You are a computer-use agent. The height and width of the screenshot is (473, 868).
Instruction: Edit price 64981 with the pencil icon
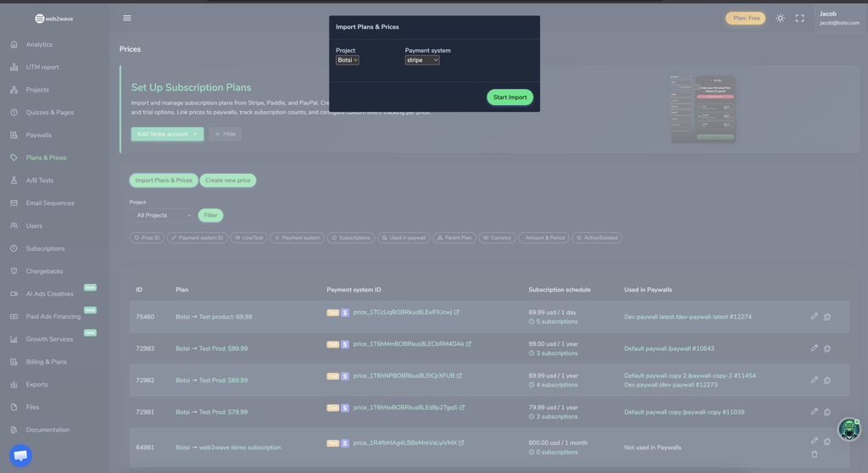(x=815, y=440)
